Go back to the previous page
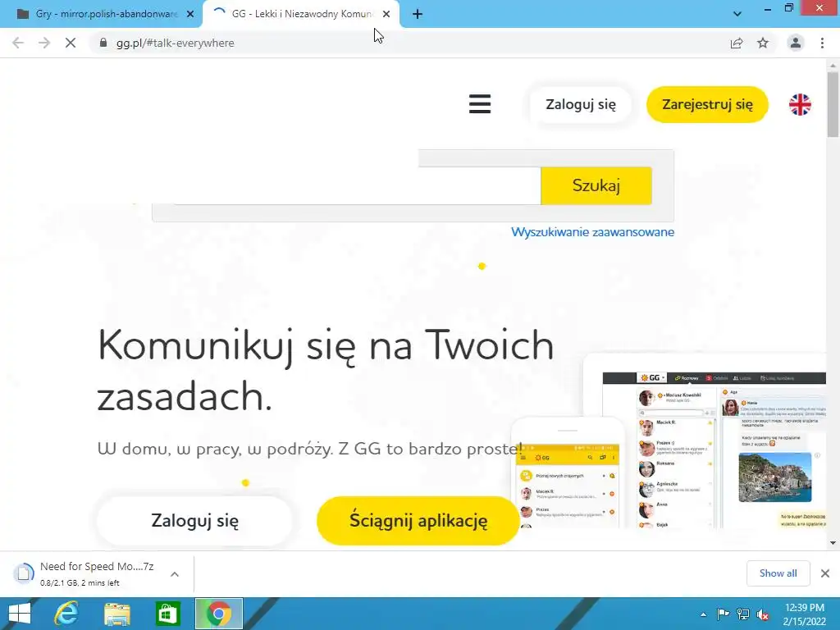840x630 pixels. click(18, 43)
